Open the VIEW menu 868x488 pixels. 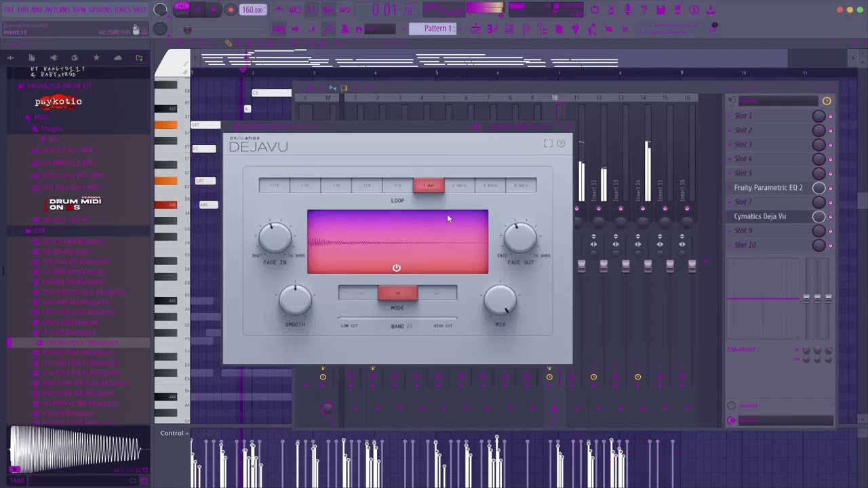(x=79, y=9)
